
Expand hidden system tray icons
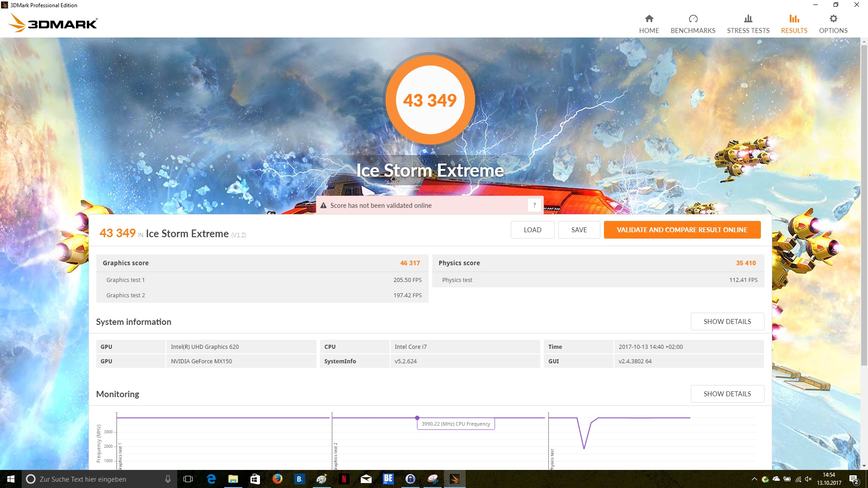tap(754, 479)
